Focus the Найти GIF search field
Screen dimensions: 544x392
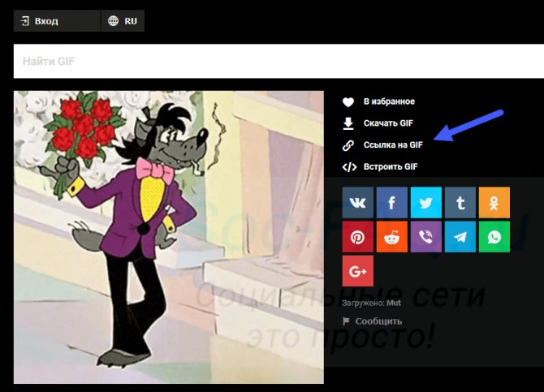[x=278, y=61]
